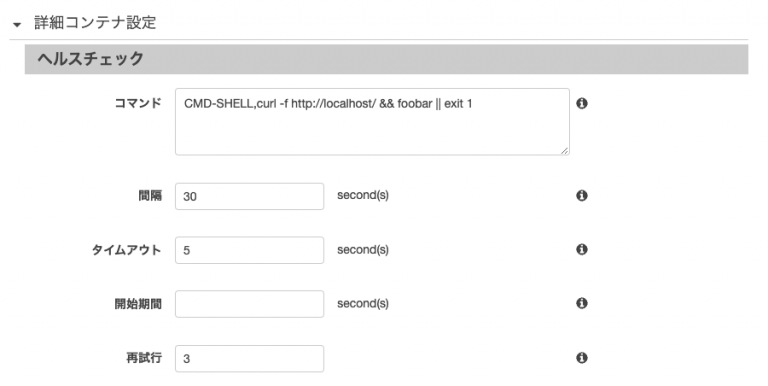Open the info tooltip icon for タイムアウト
768x386 pixels.
581,249
